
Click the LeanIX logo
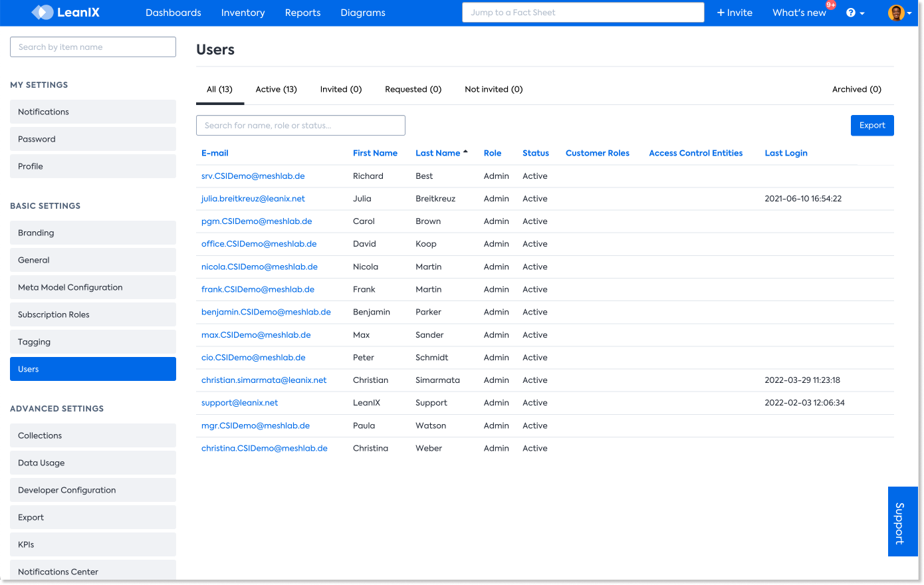[65, 12]
